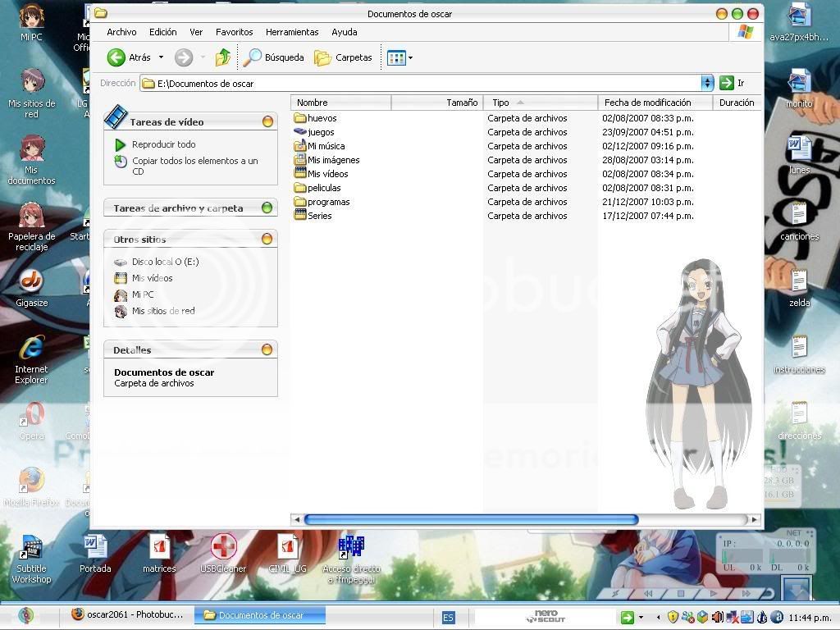Click Reproducir todo link

tap(163, 144)
